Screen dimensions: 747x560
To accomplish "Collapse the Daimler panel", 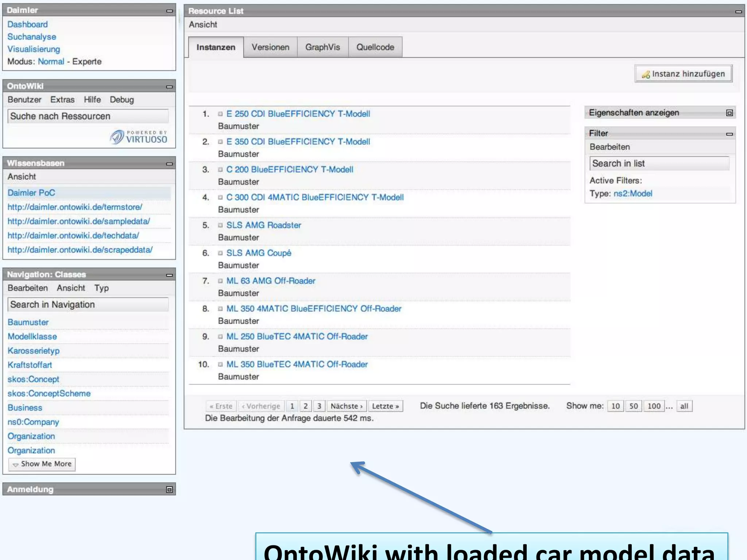I will click(169, 11).
